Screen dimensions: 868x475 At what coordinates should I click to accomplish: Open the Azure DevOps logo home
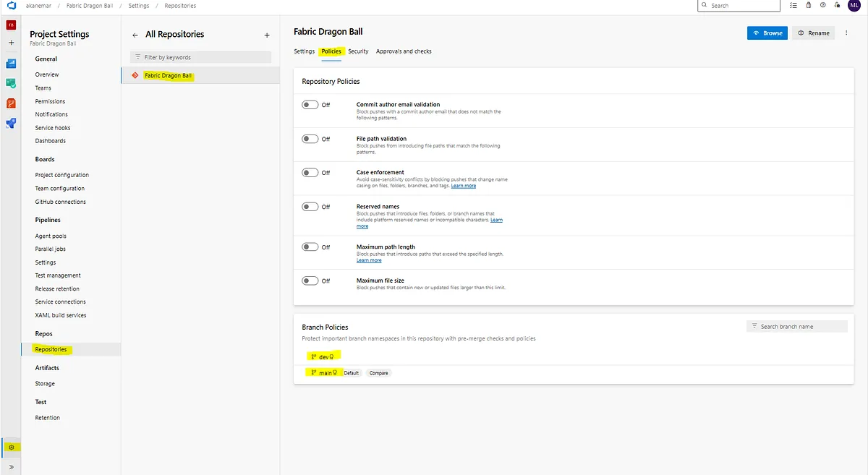tap(11, 6)
